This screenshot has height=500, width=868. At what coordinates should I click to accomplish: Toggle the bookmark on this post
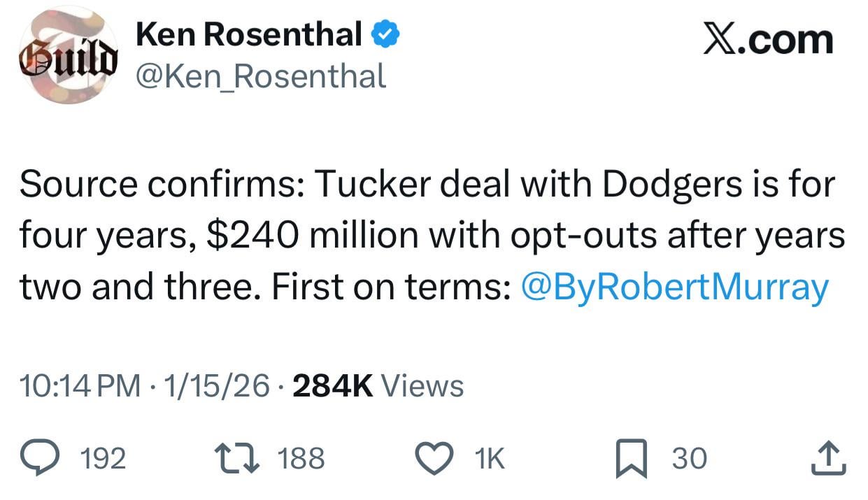(633, 458)
